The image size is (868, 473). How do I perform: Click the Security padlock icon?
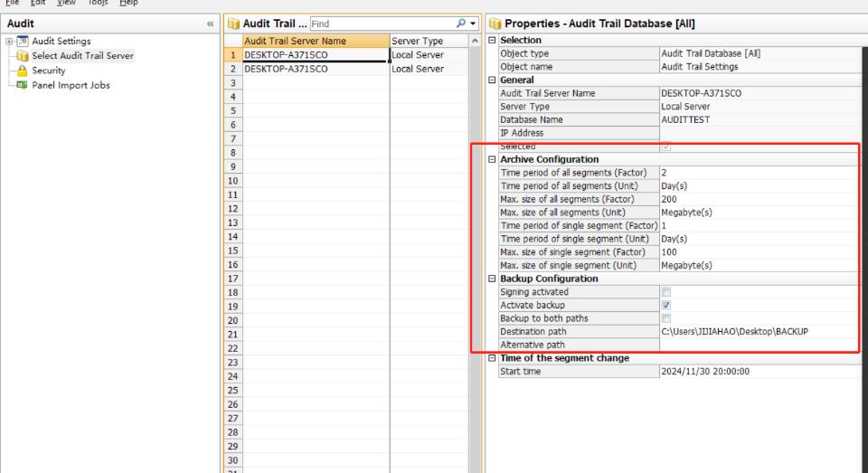click(x=23, y=71)
